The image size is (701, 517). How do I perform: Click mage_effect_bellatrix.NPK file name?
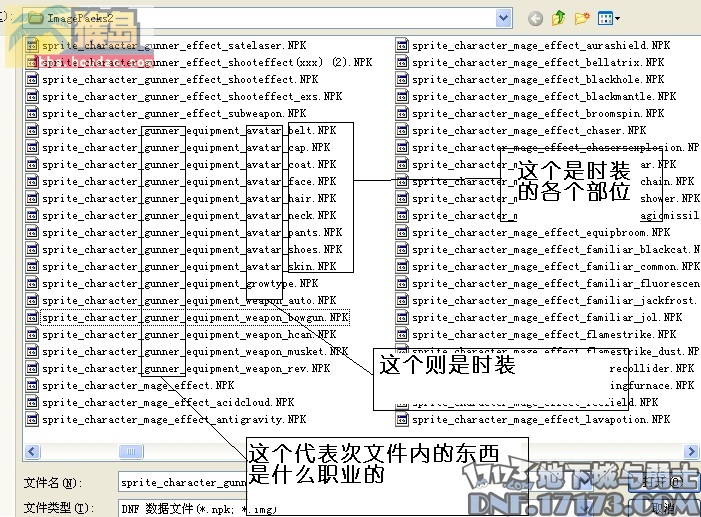538,62
